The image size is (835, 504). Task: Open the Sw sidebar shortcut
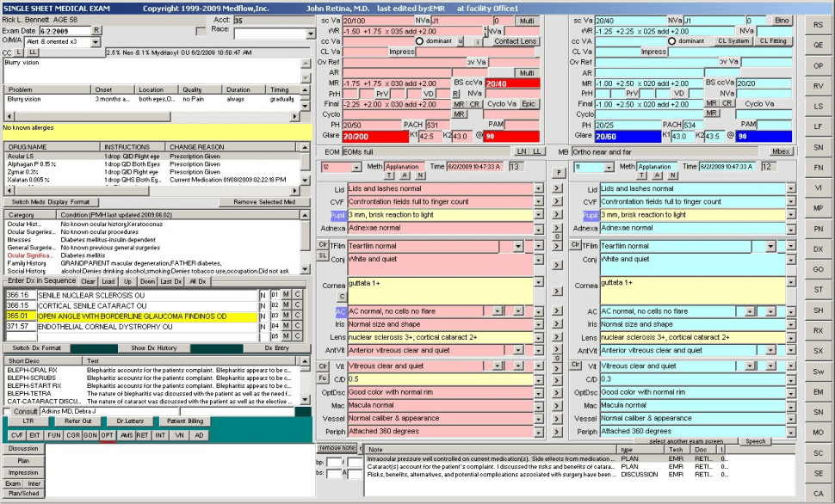(x=819, y=372)
